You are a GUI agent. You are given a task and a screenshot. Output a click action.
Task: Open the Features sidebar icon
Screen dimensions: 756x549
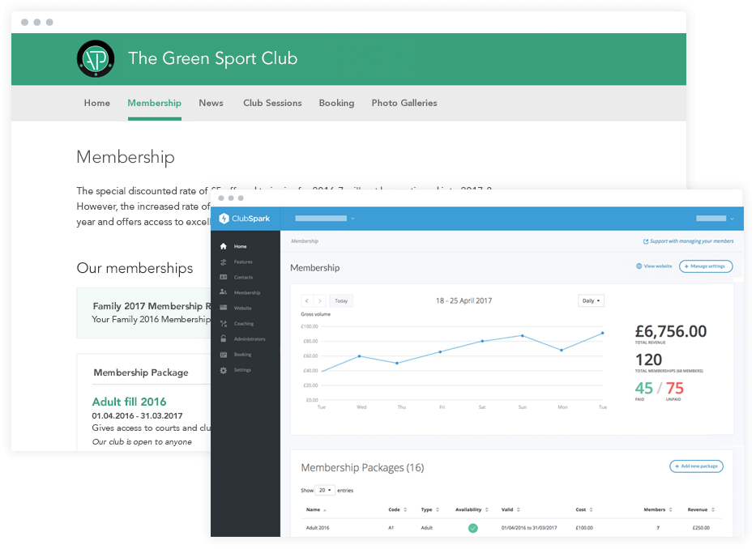[x=224, y=262]
